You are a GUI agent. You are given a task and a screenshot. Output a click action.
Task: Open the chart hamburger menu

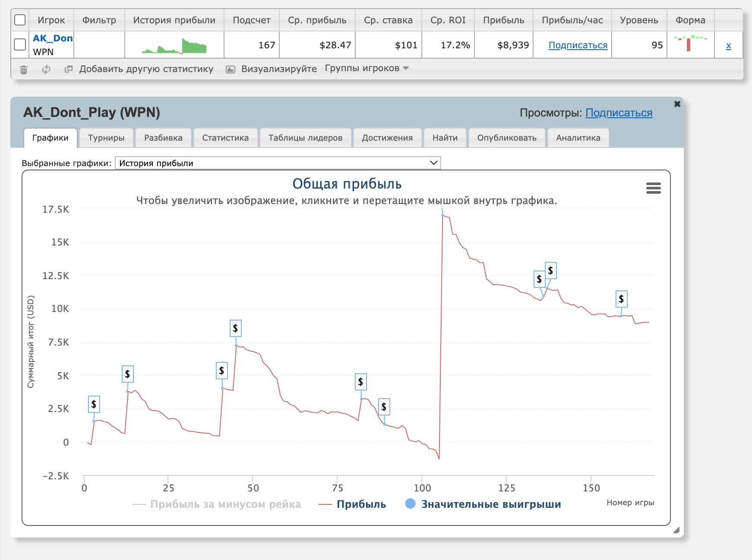tap(653, 188)
